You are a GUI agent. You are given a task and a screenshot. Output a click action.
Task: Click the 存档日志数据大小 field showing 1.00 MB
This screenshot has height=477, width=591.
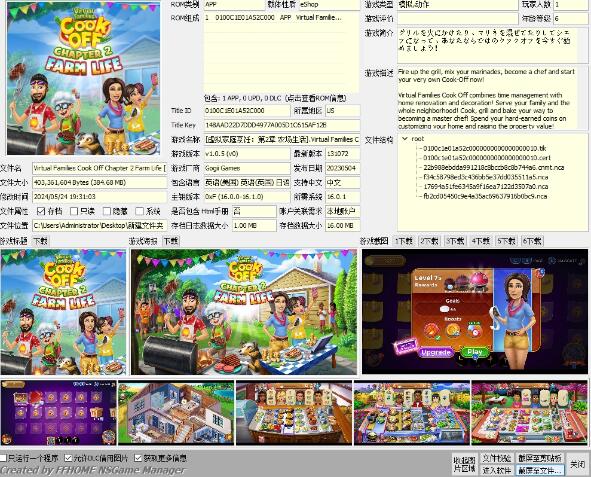coord(254,225)
